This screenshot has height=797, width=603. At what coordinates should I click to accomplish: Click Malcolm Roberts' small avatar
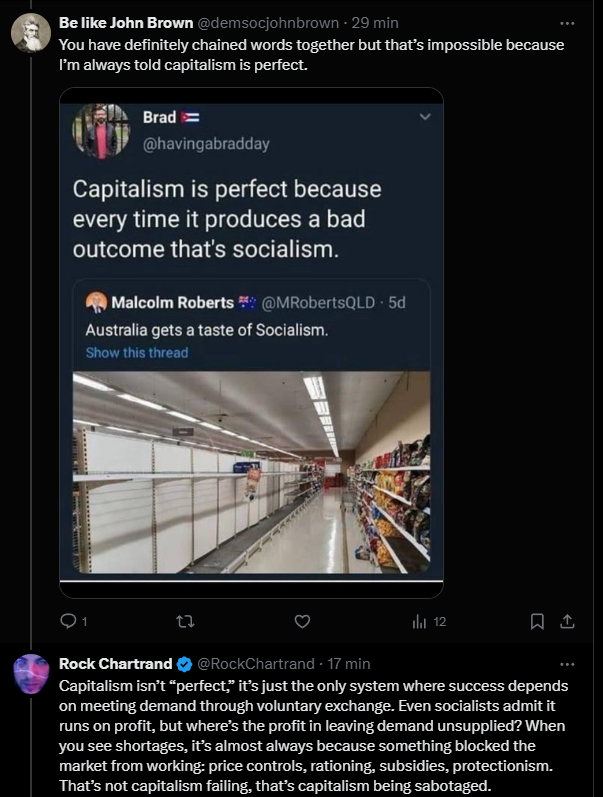click(97, 303)
